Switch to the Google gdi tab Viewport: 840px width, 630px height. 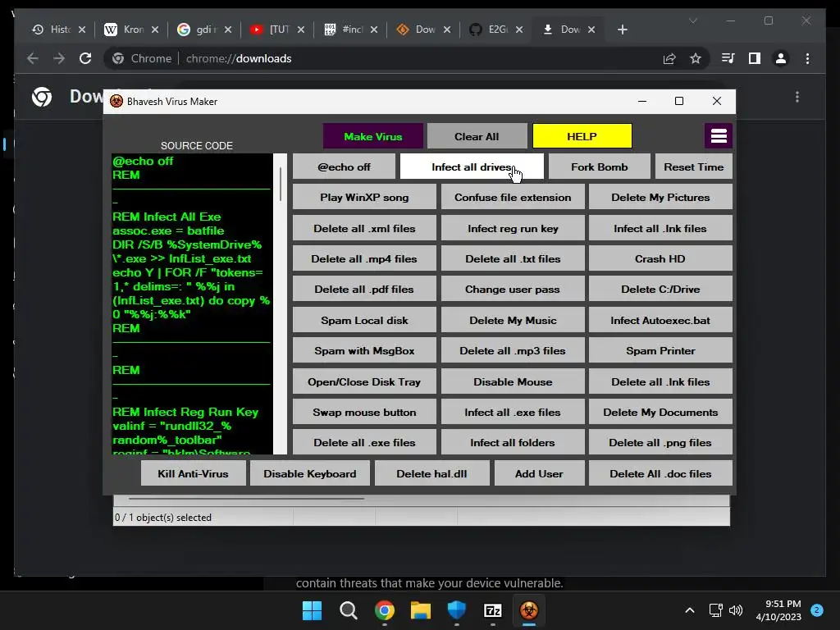coord(205,30)
